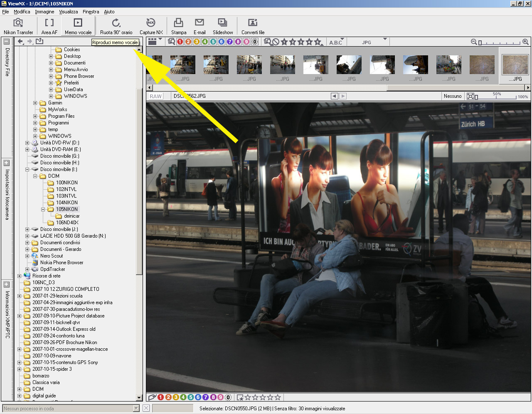
Task: Click the Stampa print icon
Action: [x=179, y=26]
